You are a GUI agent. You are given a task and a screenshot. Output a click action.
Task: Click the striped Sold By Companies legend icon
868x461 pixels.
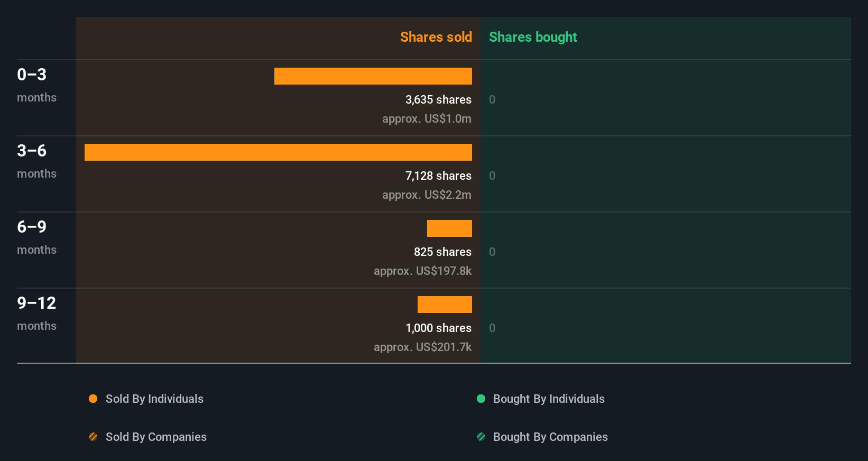click(93, 437)
